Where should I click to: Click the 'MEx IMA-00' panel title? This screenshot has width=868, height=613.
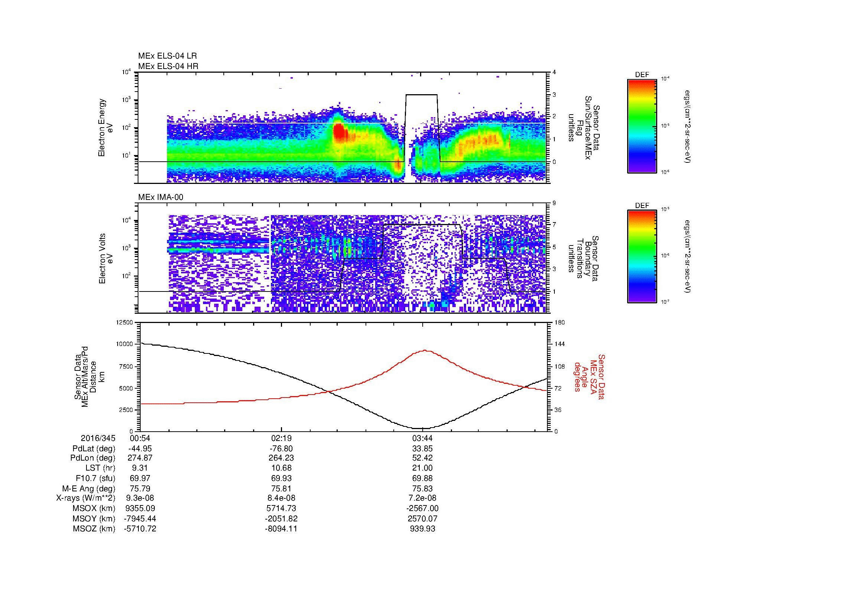161,197
